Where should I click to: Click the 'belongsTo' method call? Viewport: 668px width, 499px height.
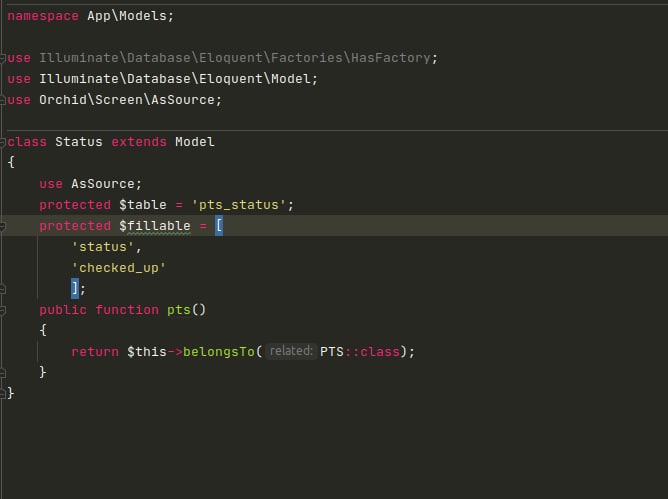[x=219, y=352]
